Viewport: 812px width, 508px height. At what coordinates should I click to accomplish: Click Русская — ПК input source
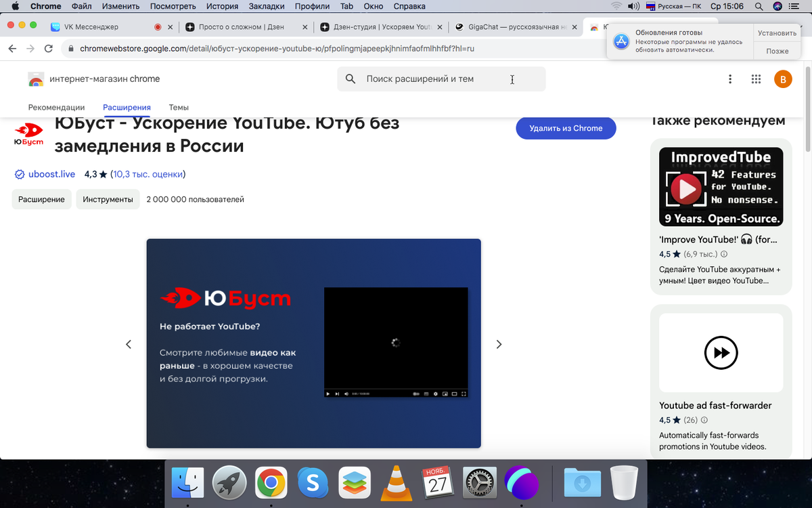point(675,6)
